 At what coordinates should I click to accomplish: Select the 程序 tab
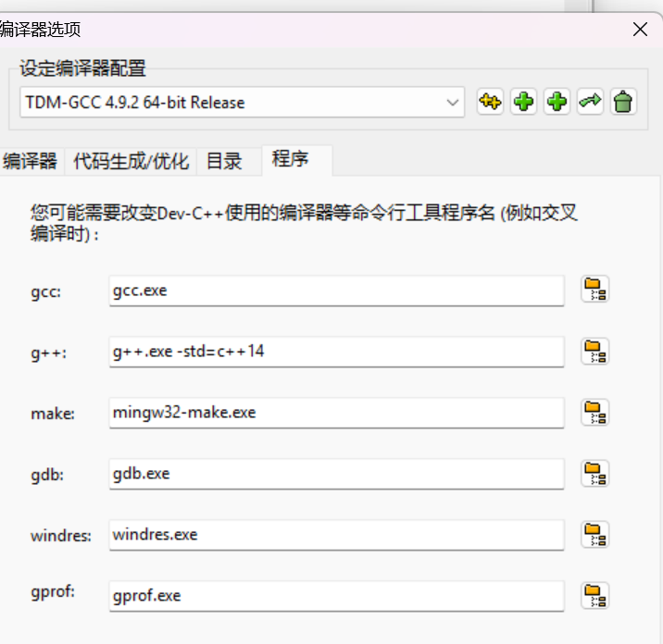[297, 160]
